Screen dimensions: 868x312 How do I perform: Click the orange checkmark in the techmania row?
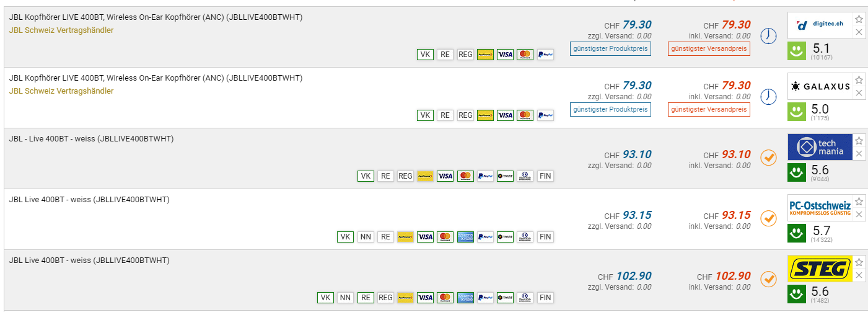[x=768, y=158]
